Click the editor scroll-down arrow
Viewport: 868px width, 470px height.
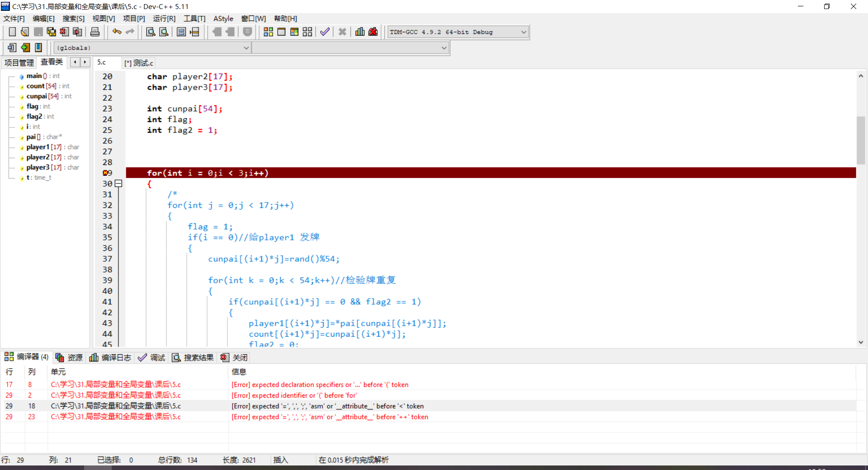point(861,343)
